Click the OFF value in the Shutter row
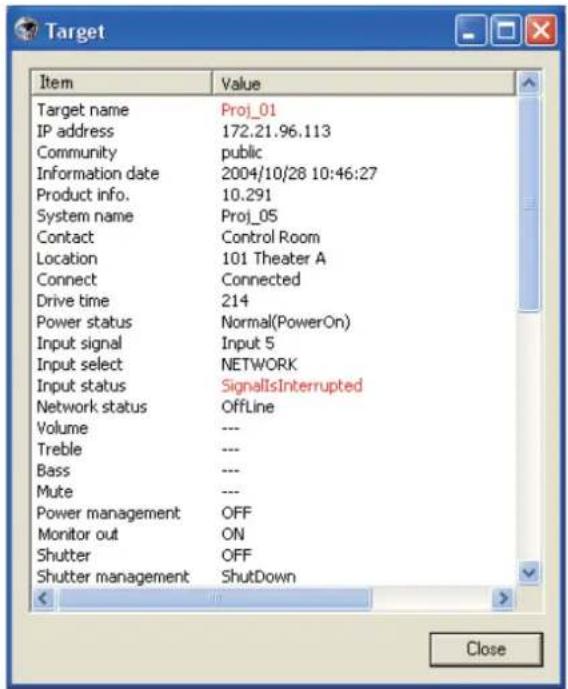568x689 pixels. click(236, 555)
